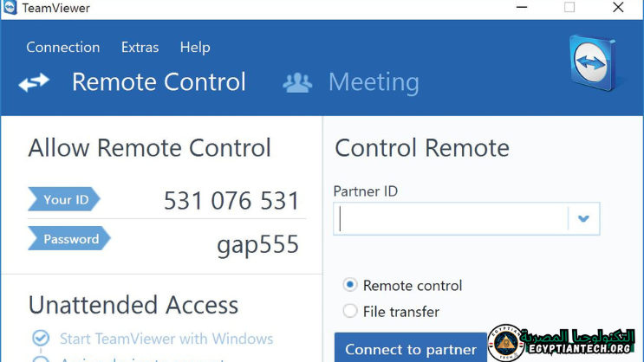The image size is (644, 362).
Task: Open the Help menu
Action: pyautogui.click(x=195, y=48)
